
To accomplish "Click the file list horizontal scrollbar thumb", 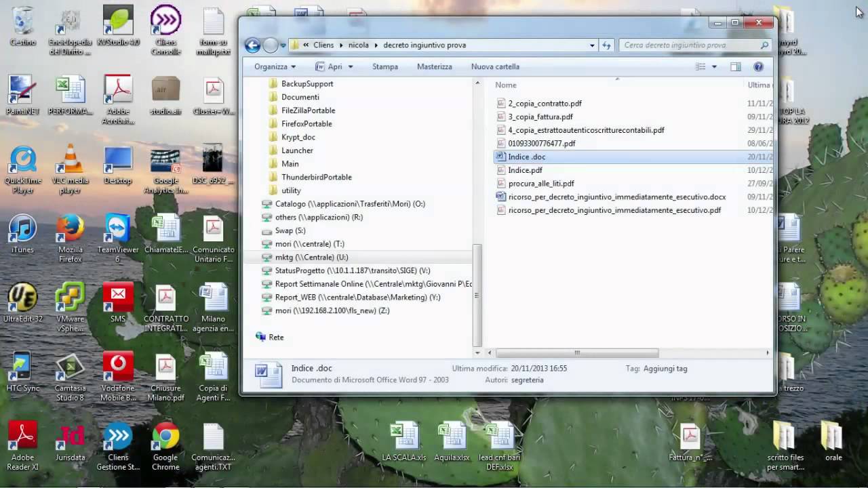I will click(577, 352).
